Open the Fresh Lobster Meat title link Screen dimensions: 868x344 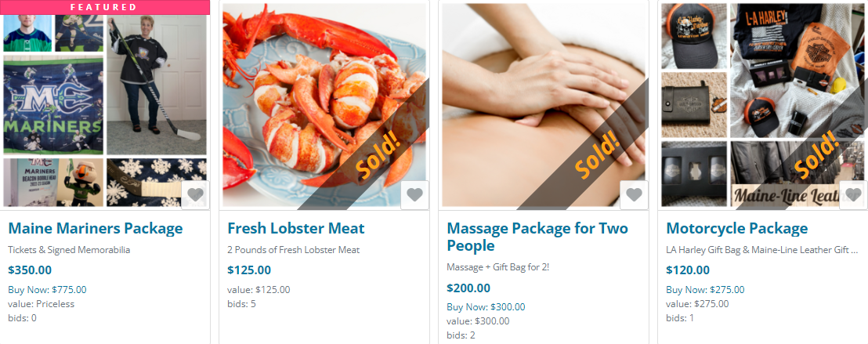tap(296, 228)
